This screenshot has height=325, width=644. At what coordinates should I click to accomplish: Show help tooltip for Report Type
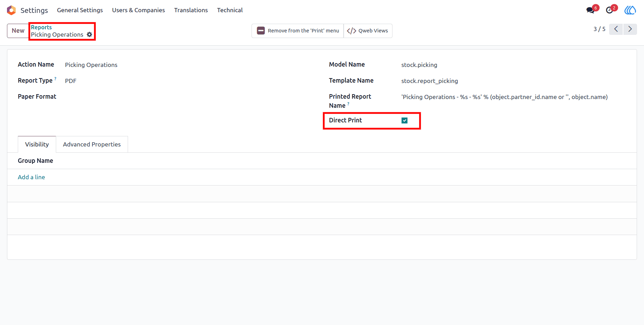pos(55,78)
